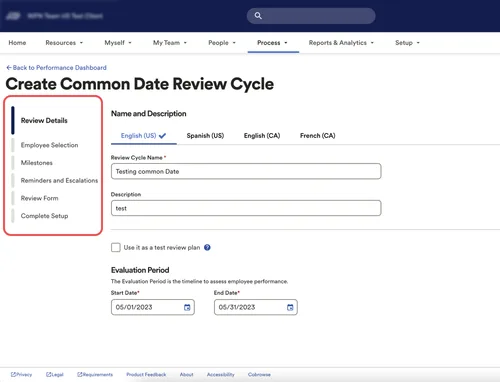Switch to the English (CA) tab
Screen dimensions: 500x382
tap(262, 136)
